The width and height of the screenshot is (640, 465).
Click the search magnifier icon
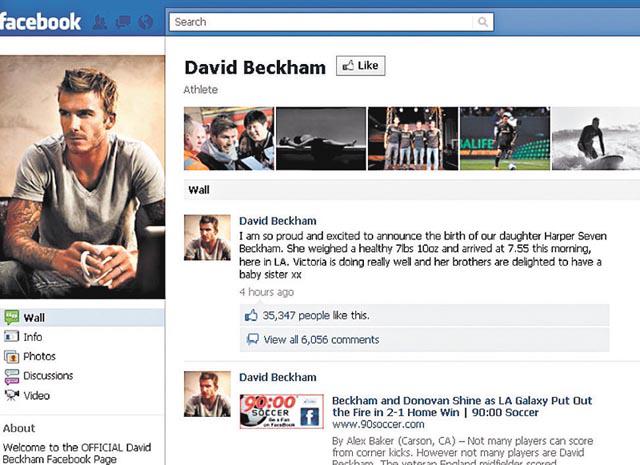[x=482, y=22]
